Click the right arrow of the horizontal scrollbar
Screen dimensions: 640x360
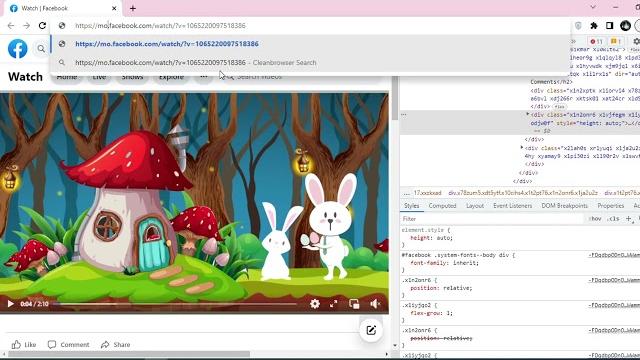387,354
